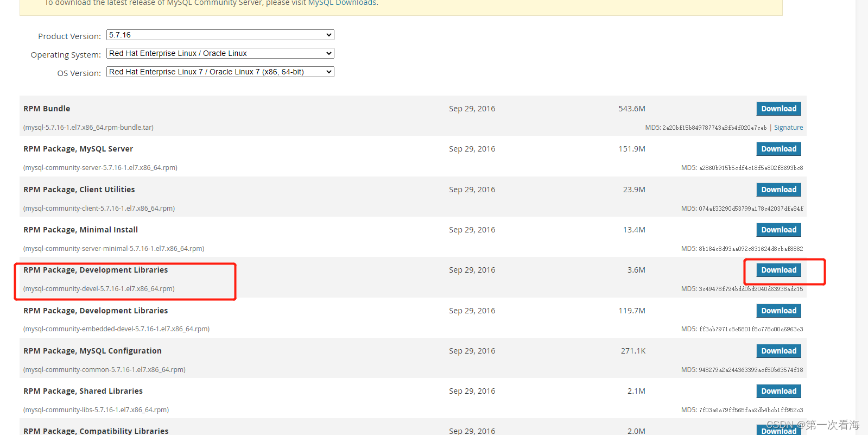Download RPM Package, MySQL Server
Screen dimensions: 868x435
pos(778,149)
